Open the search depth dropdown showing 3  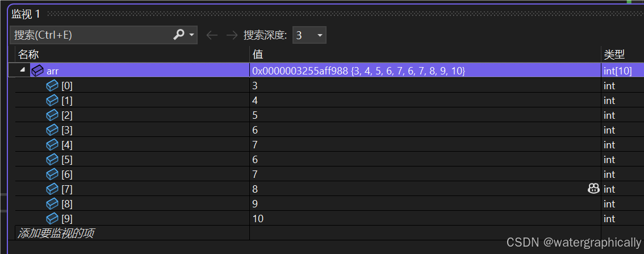pyautogui.click(x=310, y=35)
